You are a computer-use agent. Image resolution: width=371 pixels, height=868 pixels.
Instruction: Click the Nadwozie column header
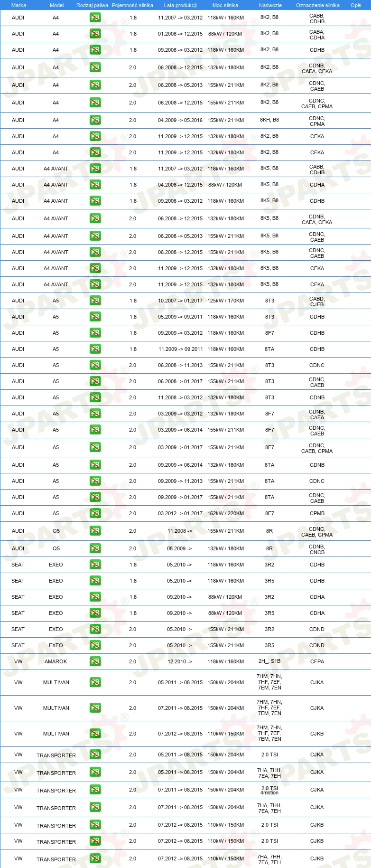270,5
